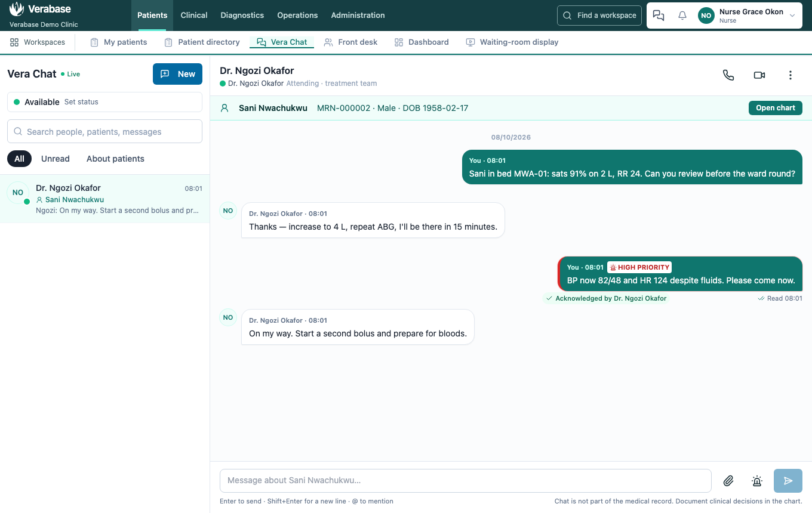
Task: Open the Patients menu
Action: point(152,16)
